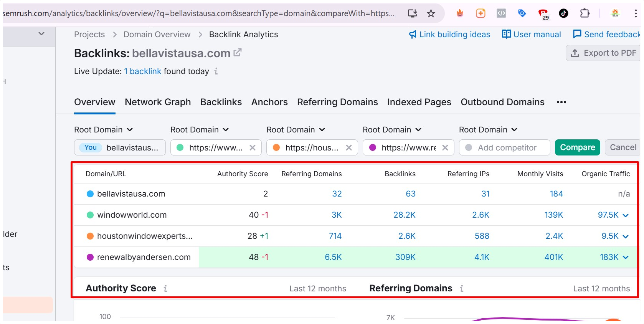This screenshot has width=644, height=324.
Task: Open the TikTok extension icon
Action: pyautogui.click(x=563, y=13)
